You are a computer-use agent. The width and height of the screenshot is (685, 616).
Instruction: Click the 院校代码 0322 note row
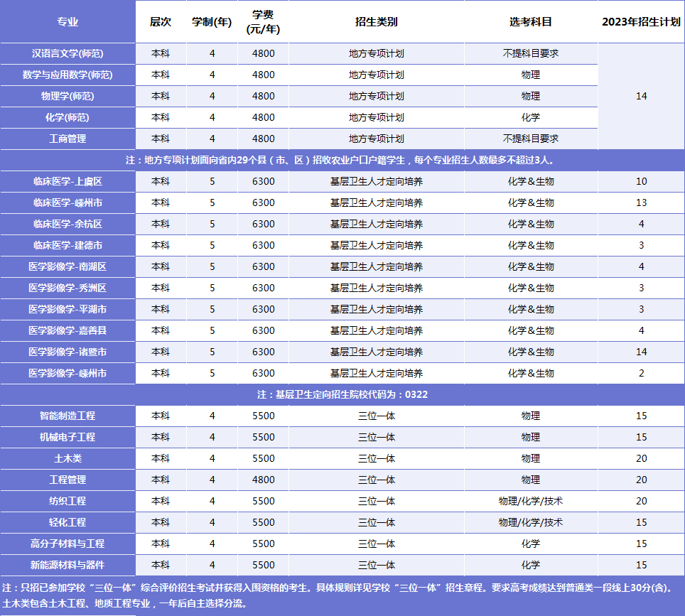pos(342,394)
